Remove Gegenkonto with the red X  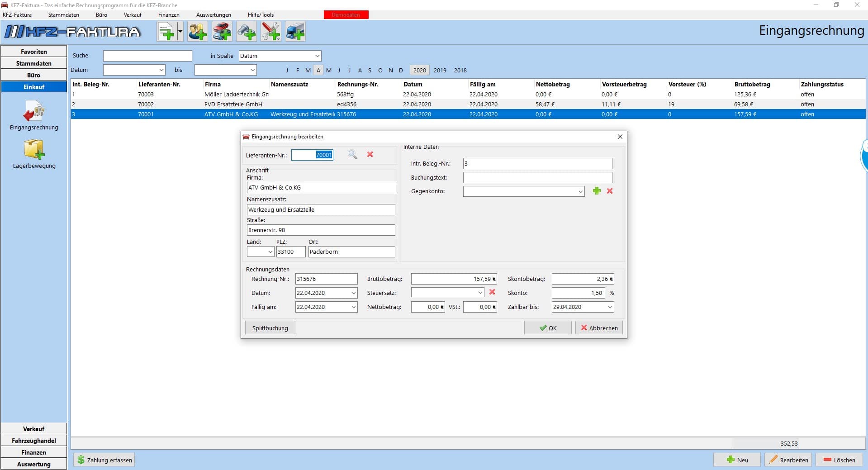610,191
